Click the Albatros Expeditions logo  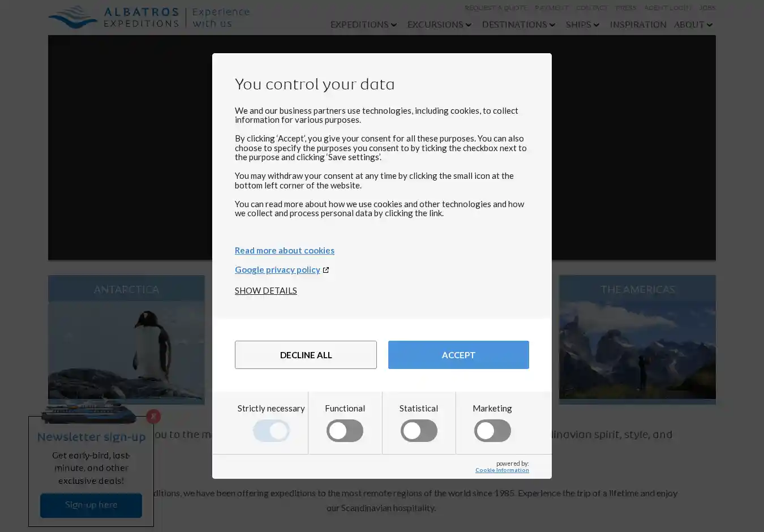point(148,17)
